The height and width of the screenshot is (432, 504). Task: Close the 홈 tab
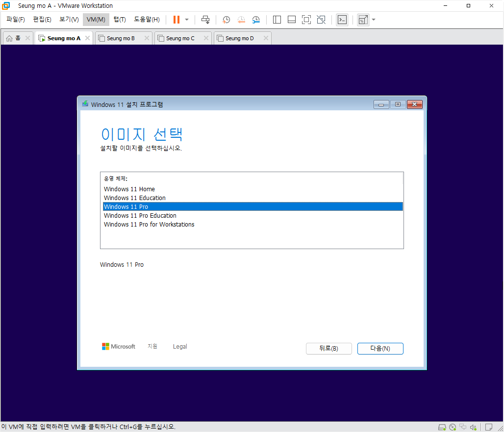pos(27,38)
